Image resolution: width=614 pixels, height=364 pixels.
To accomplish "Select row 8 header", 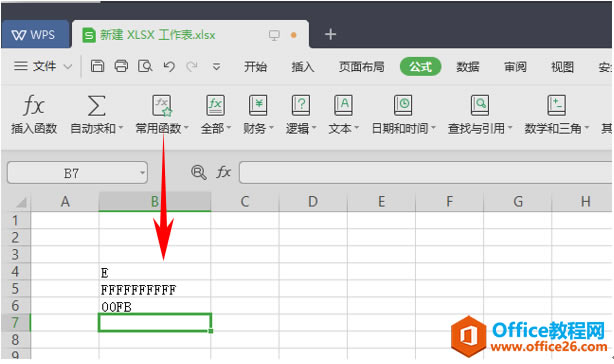I will pyautogui.click(x=15, y=340).
